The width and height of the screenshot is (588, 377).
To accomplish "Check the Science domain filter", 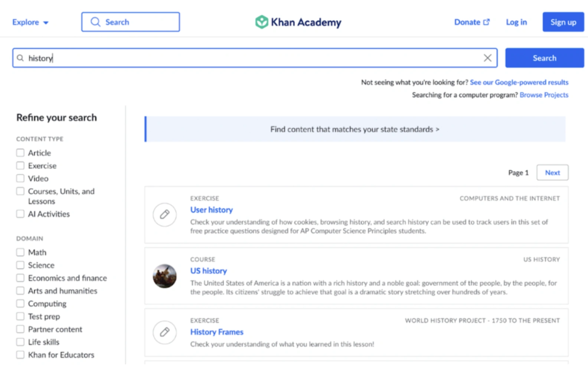I will coord(20,265).
